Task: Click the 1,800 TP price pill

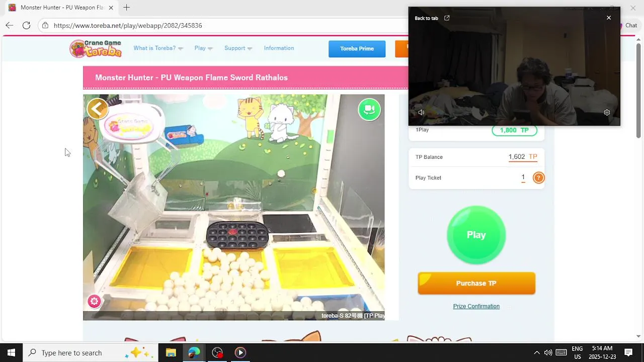Action: (x=514, y=130)
